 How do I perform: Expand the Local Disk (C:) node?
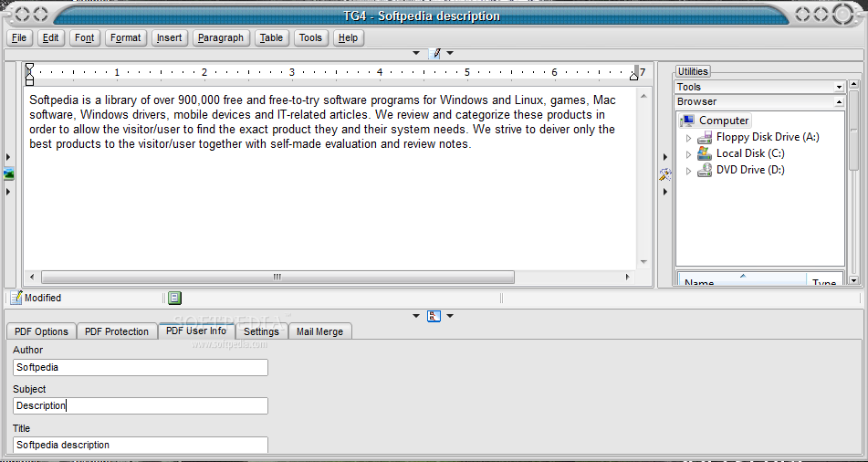click(688, 154)
